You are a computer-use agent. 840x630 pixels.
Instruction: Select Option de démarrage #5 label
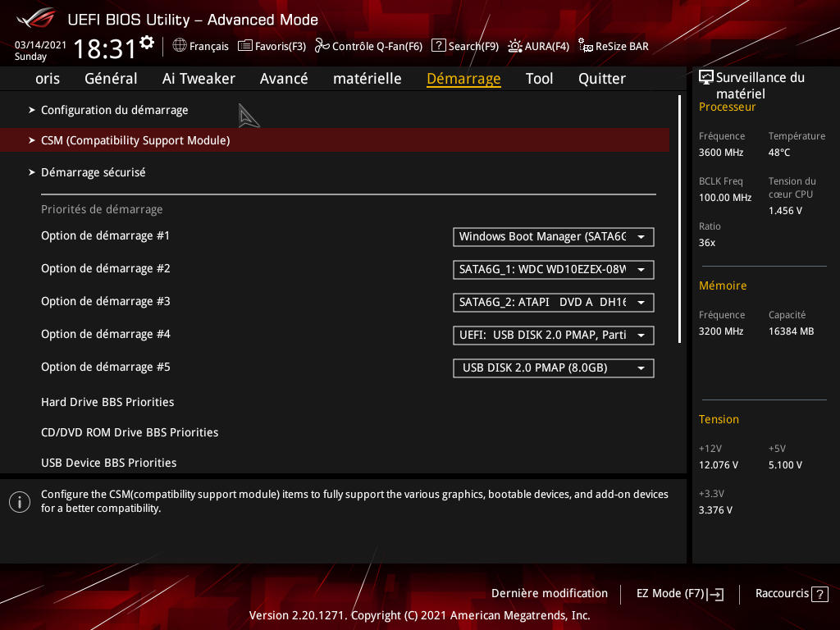(106, 367)
